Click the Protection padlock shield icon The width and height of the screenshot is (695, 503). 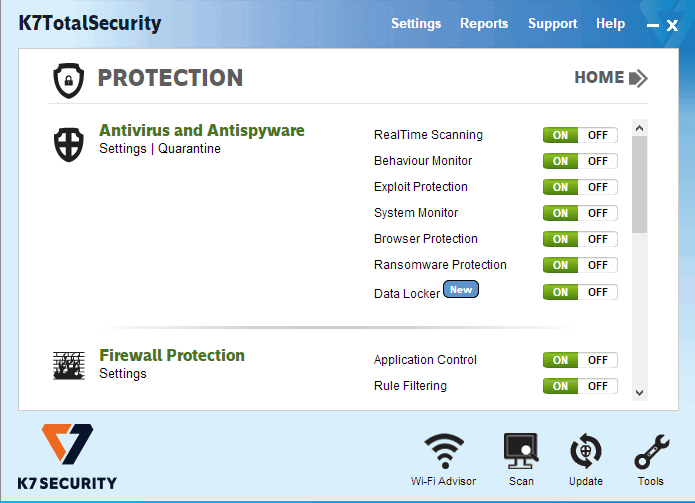[x=68, y=79]
